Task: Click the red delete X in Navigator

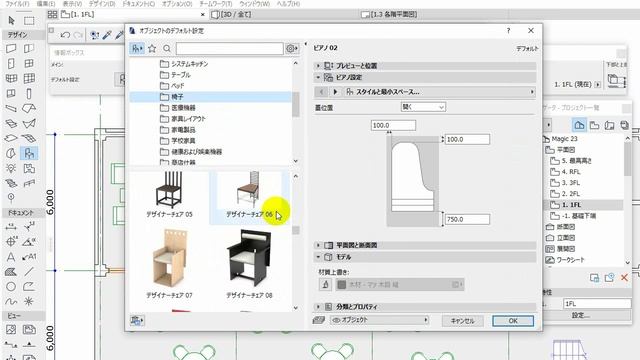Action: [624, 278]
